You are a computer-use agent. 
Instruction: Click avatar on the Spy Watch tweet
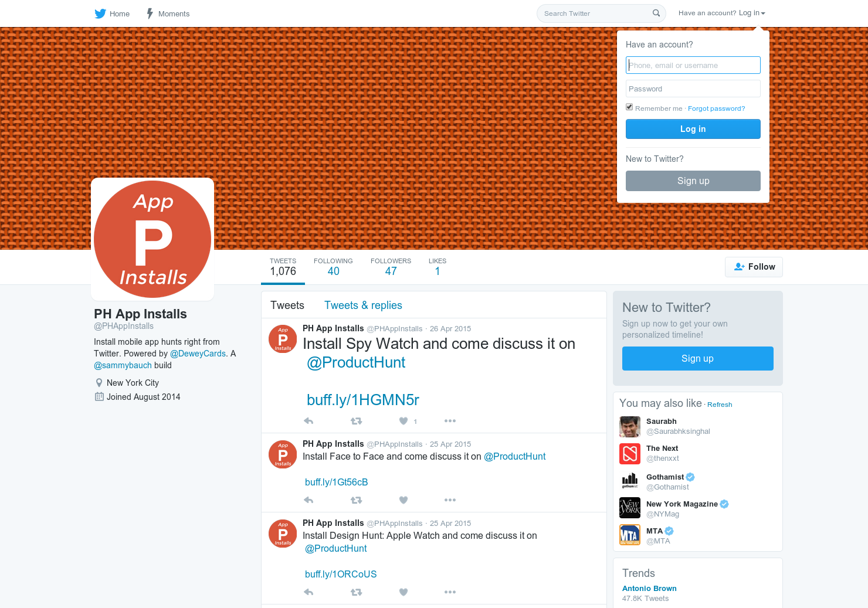pos(283,339)
